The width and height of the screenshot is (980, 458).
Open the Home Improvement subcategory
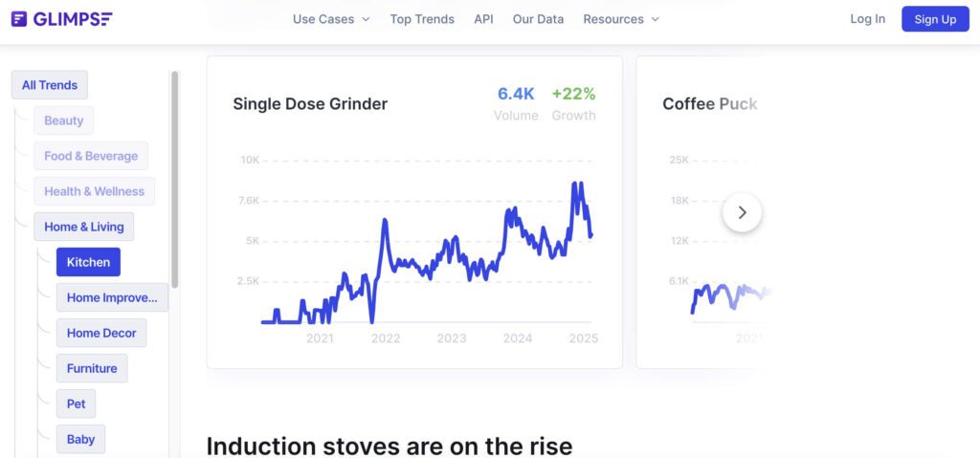coord(112,297)
